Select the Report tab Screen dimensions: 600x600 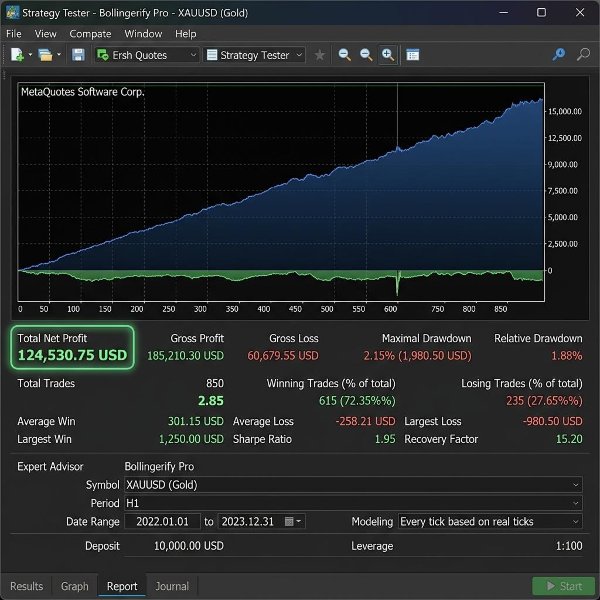click(122, 586)
